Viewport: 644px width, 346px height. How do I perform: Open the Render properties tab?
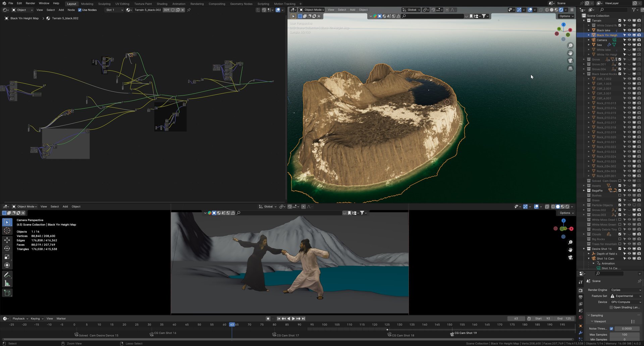581,290
